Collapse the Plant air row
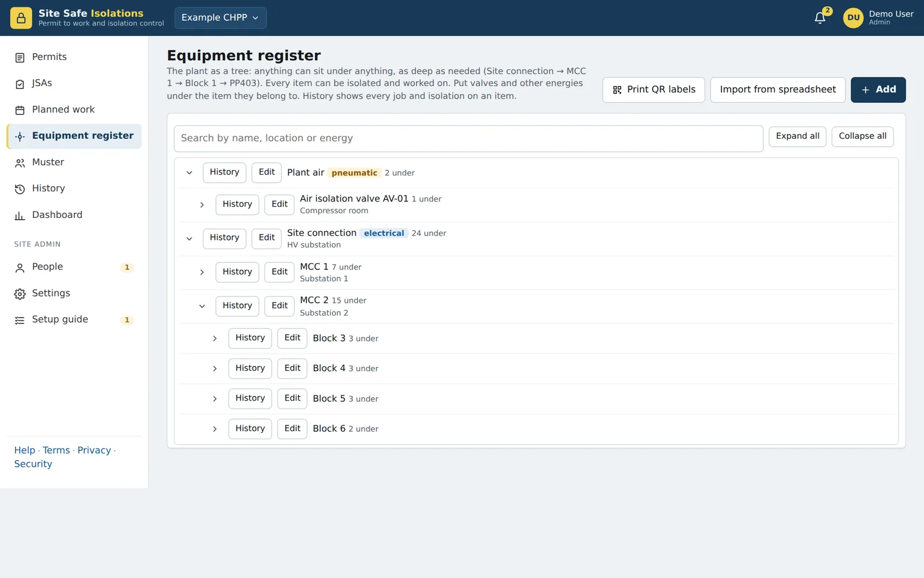The height and width of the screenshot is (578, 924). [189, 173]
